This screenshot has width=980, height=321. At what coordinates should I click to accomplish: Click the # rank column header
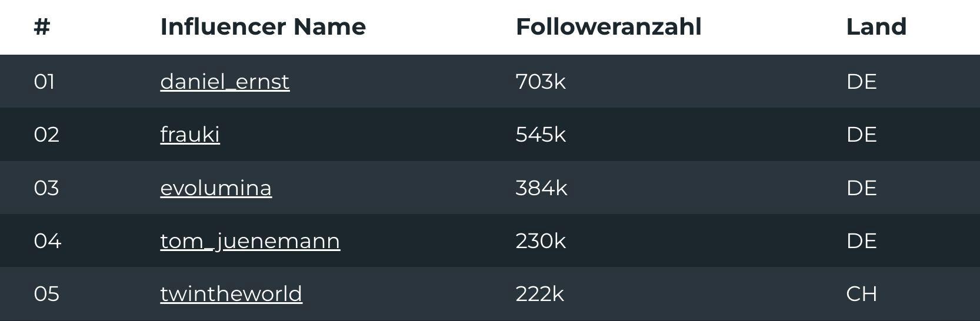pyautogui.click(x=42, y=27)
